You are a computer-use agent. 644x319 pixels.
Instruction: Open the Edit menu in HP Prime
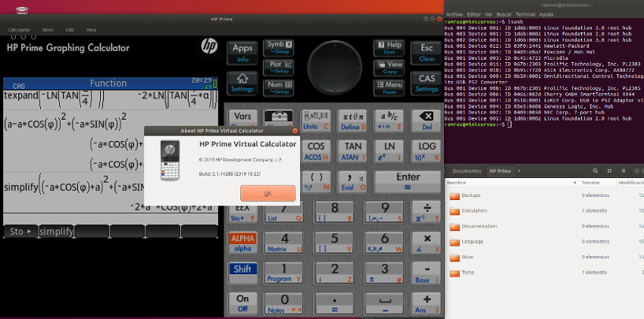click(70, 30)
